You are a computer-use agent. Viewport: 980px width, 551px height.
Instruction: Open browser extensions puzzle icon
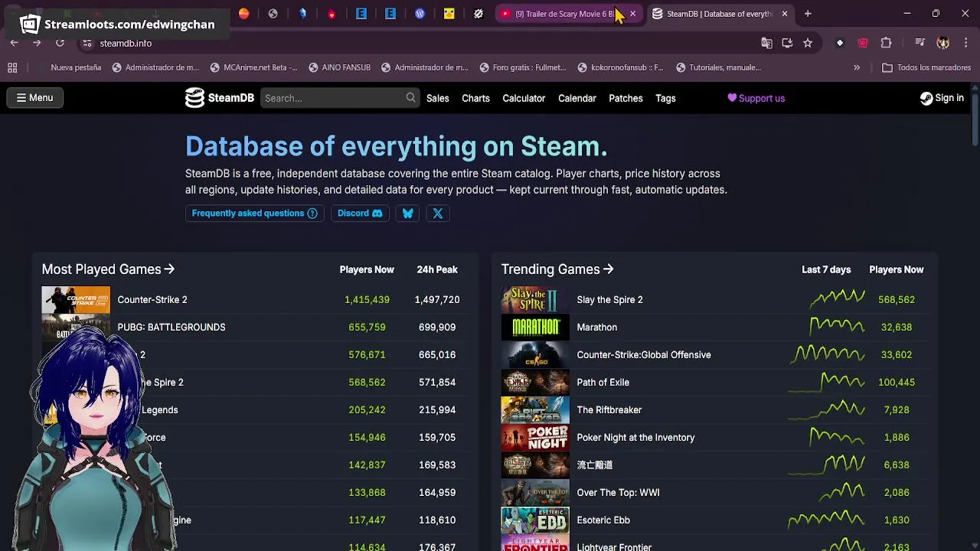[886, 44]
